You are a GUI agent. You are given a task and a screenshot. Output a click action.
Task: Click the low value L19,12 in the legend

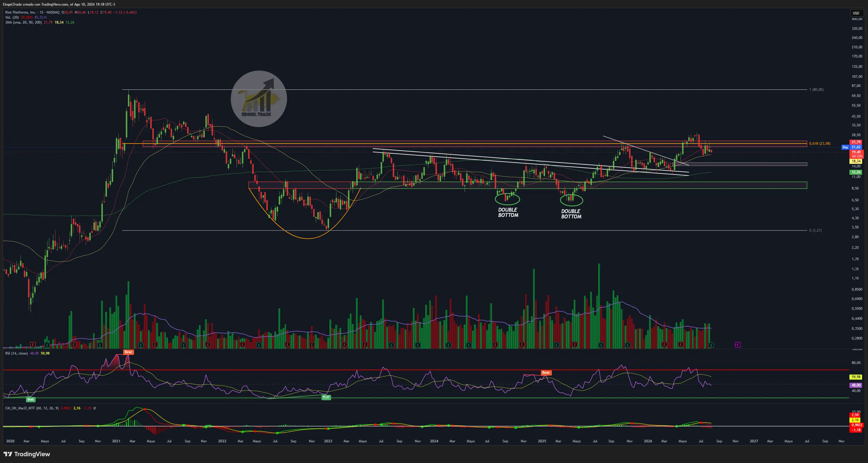93,12
